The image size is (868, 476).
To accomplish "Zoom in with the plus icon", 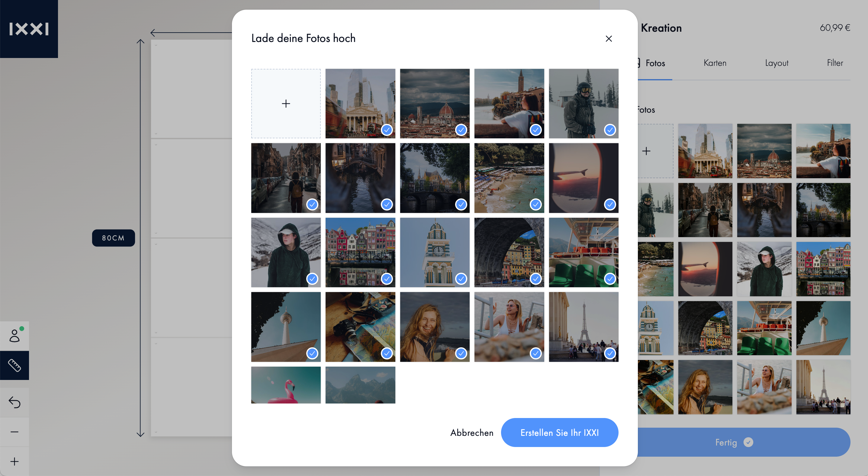I will click(14, 462).
